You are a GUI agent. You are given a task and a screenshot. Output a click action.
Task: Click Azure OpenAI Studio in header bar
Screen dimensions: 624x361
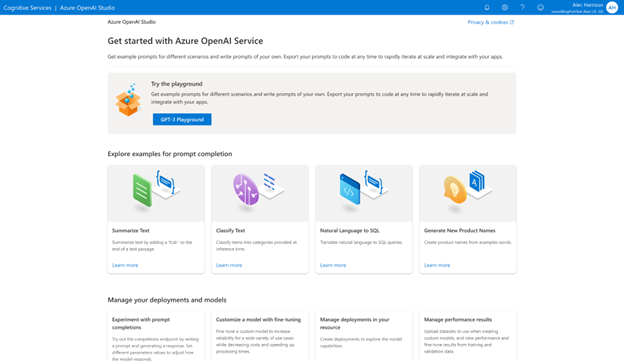pyautogui.click(x=87, y=8)
